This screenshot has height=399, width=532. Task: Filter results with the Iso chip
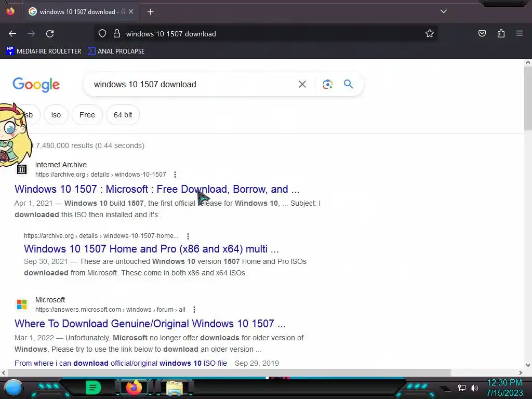pos(56,115)
